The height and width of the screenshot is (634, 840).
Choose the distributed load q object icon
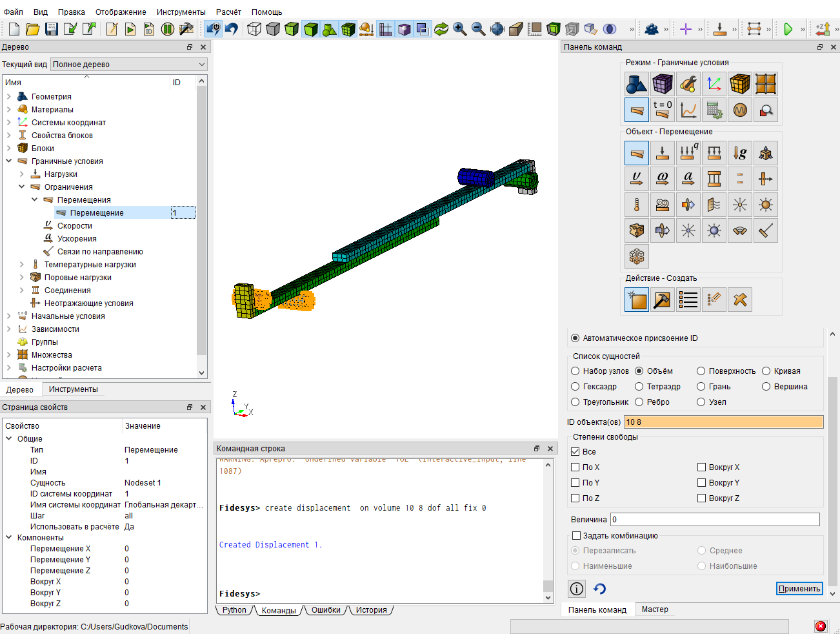(688, 153)
